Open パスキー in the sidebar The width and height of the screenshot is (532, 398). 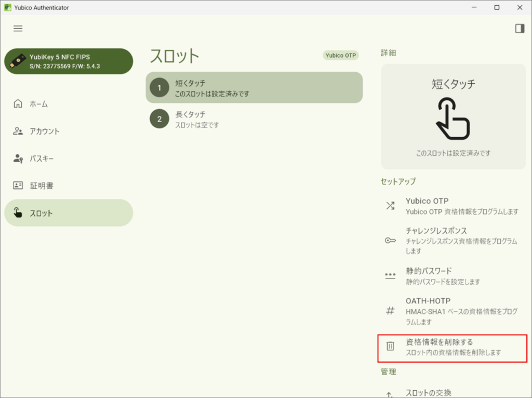tap(69, 158)
